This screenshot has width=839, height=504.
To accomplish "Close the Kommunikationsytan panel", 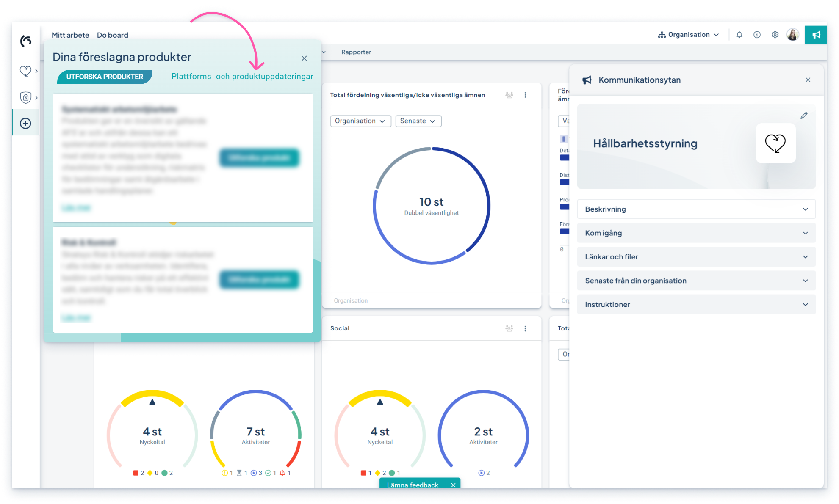I will click(x=808, y=80).
